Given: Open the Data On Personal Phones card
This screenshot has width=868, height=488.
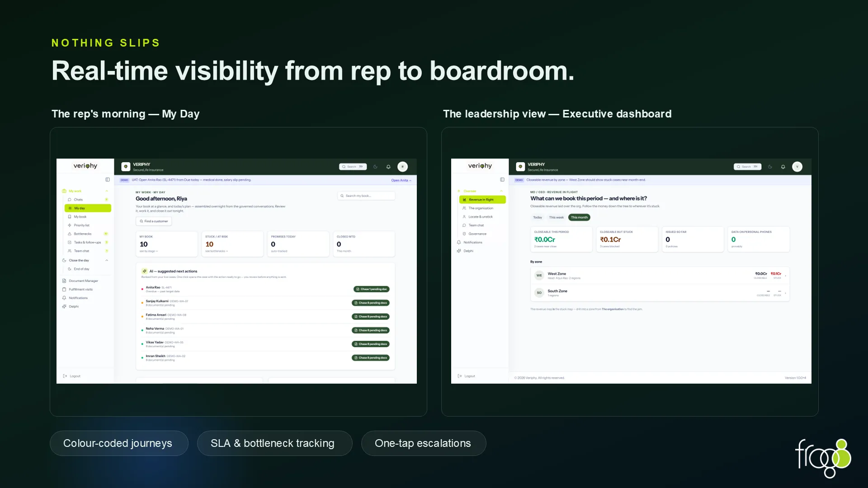Looking at the screenshot, I should point(759,239).
